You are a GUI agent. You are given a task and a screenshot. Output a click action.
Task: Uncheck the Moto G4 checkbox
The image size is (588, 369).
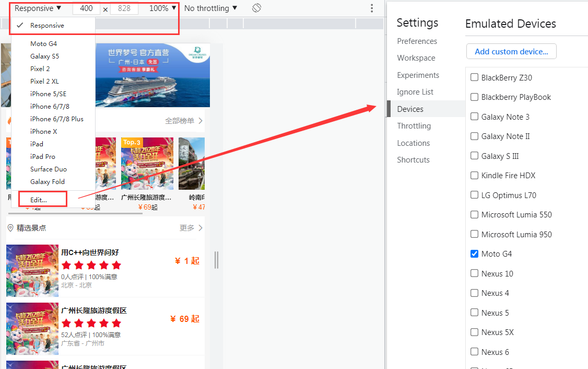[474, 254]
